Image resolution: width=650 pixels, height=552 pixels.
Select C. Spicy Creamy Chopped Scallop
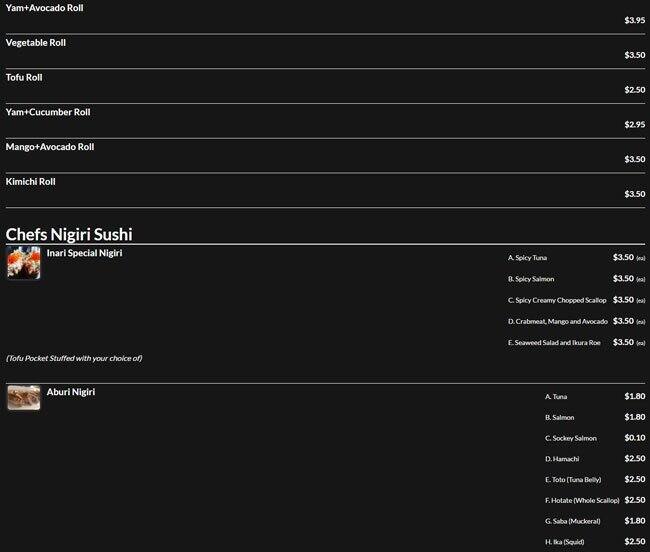tap(557, 300)
